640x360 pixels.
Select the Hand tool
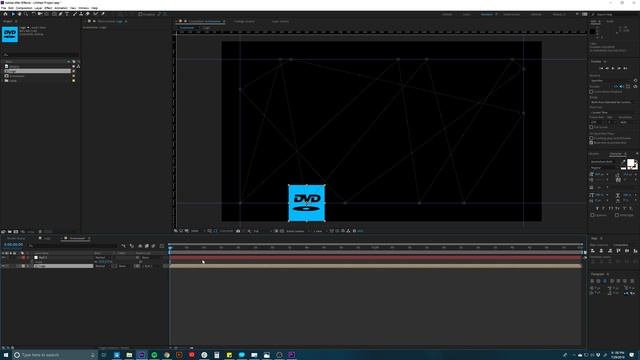19,14
